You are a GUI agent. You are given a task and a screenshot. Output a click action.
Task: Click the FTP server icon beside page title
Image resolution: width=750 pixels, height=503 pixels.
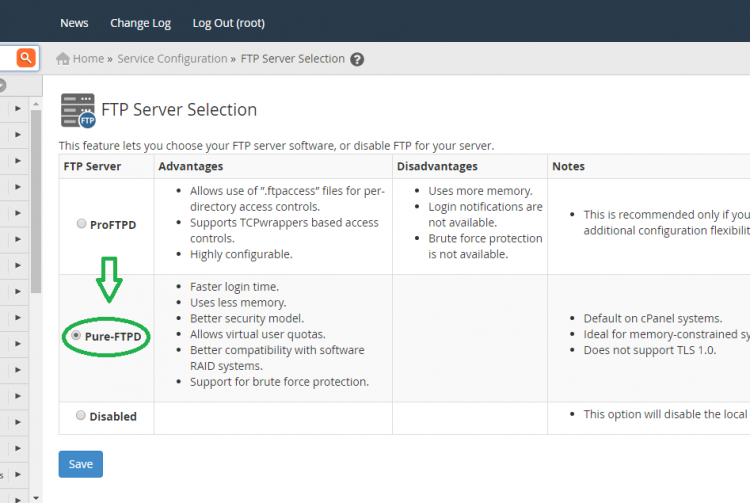78,110
